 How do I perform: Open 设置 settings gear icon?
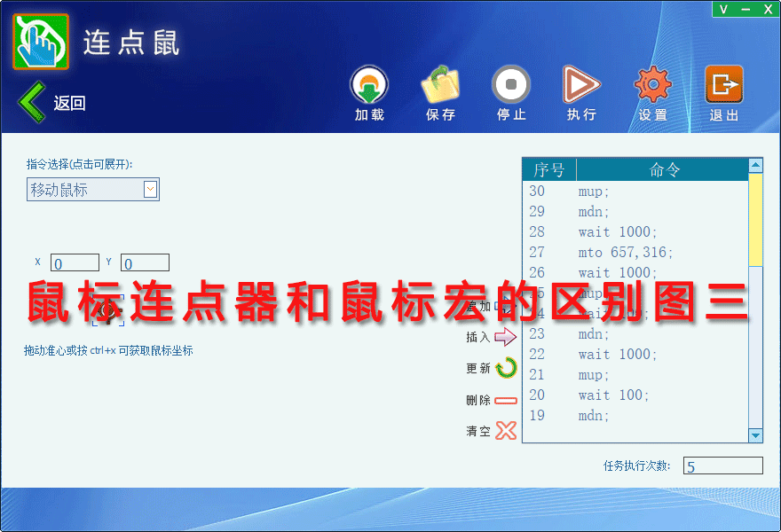click(x=652, y=84)
